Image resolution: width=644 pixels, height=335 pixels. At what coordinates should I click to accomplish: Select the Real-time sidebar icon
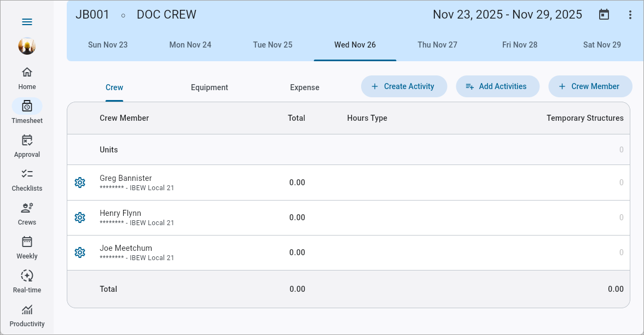point(27,279)
